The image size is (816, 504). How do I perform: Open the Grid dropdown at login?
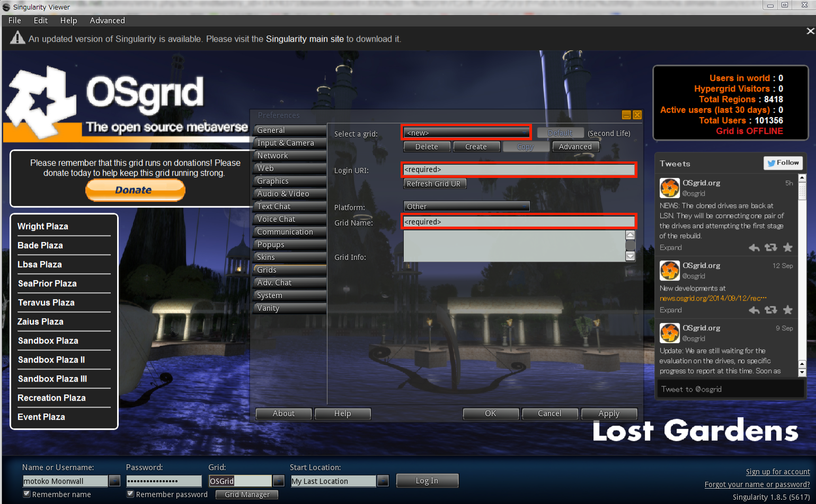tap(279, 481)
